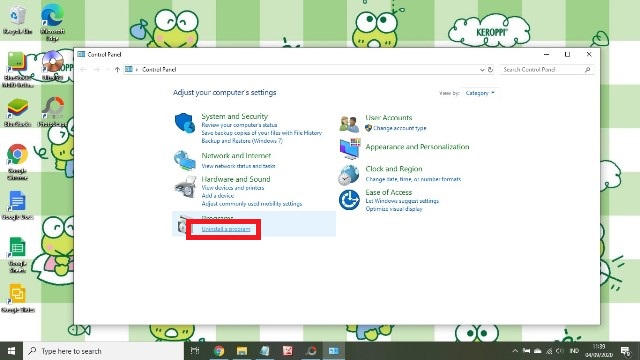This screenshot has width=640, height=360.
Task: Refresh the Control Panel address bar
Action: pyautogui.click(x=491, y=70)
